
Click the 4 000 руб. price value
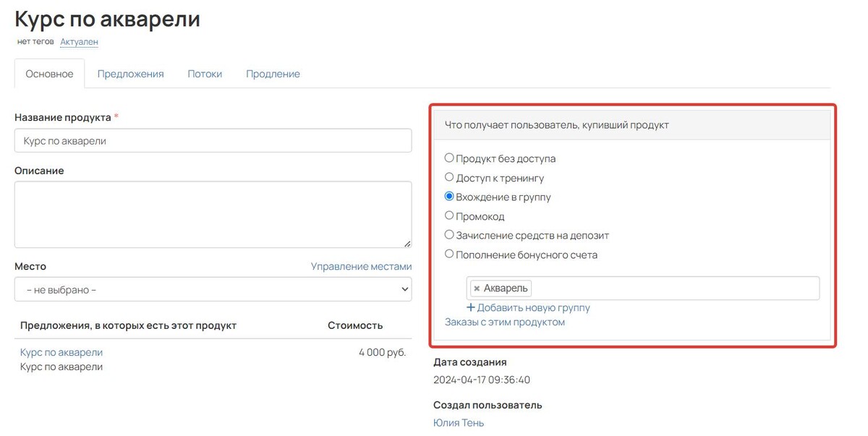click(x=382, y=352)
